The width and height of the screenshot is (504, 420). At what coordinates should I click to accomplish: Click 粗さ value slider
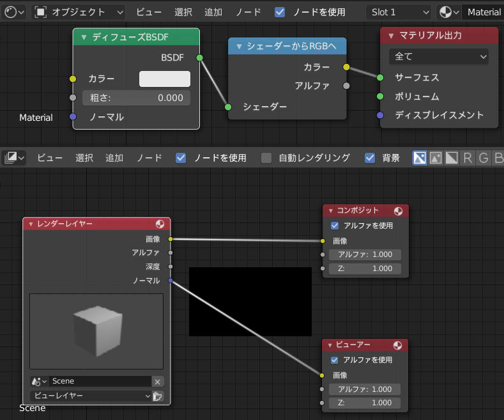click(x=136, y=98)
